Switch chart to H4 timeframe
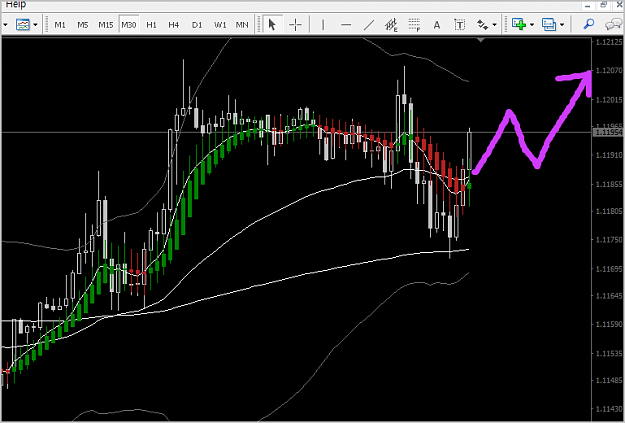625x423 pixels. (x=173, y=25)
